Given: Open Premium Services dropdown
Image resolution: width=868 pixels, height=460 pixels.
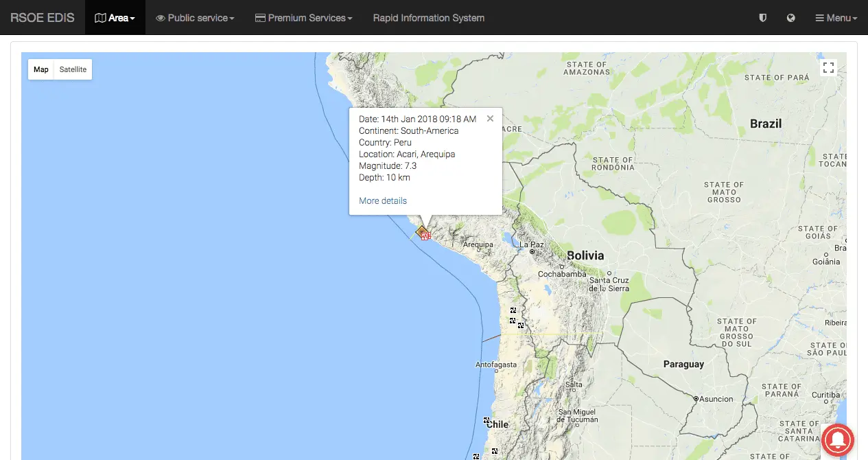Looking at the screenshot, I should [303, 18].
